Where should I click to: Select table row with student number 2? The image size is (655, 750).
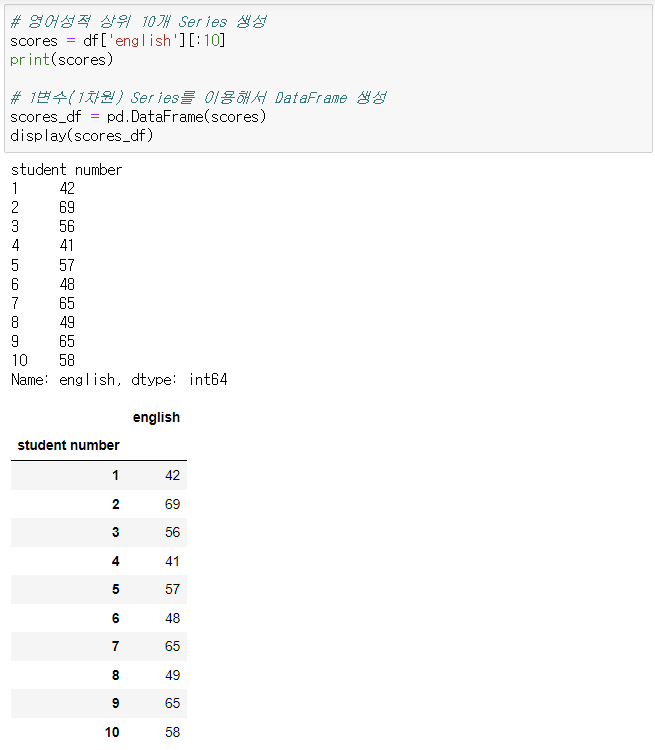pyautogui.click(x=99, y=504)
